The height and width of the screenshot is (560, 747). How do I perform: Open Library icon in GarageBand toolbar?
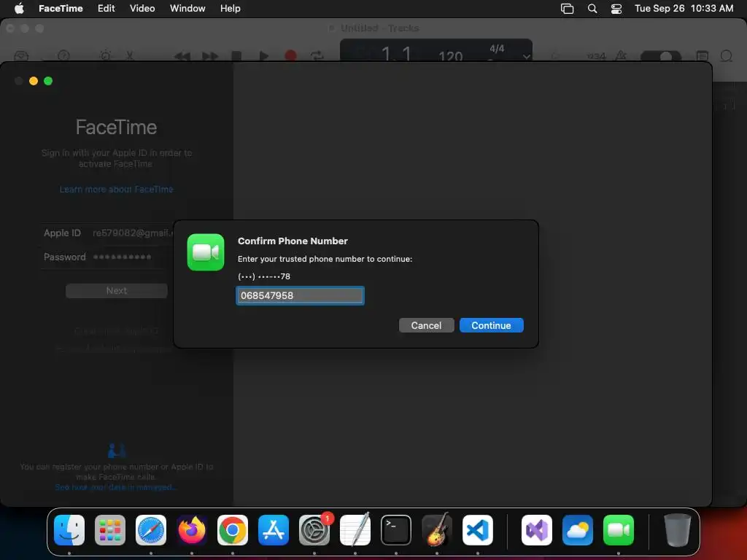21,55
